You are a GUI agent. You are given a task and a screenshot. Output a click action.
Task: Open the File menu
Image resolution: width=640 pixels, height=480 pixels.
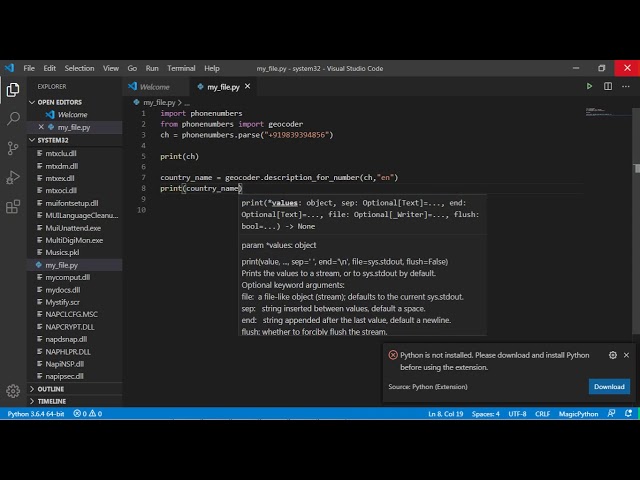[29, 68]
